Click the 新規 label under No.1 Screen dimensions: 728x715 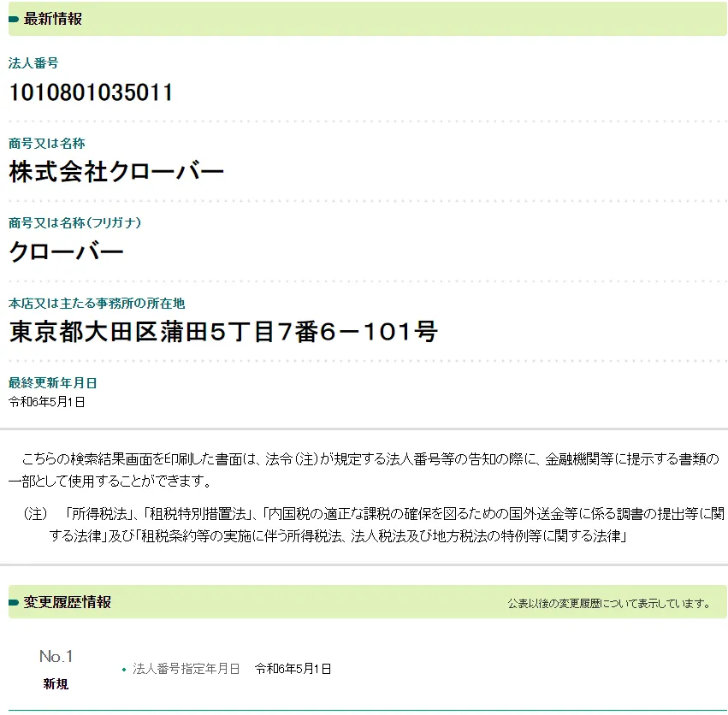[x=56, y=684]
